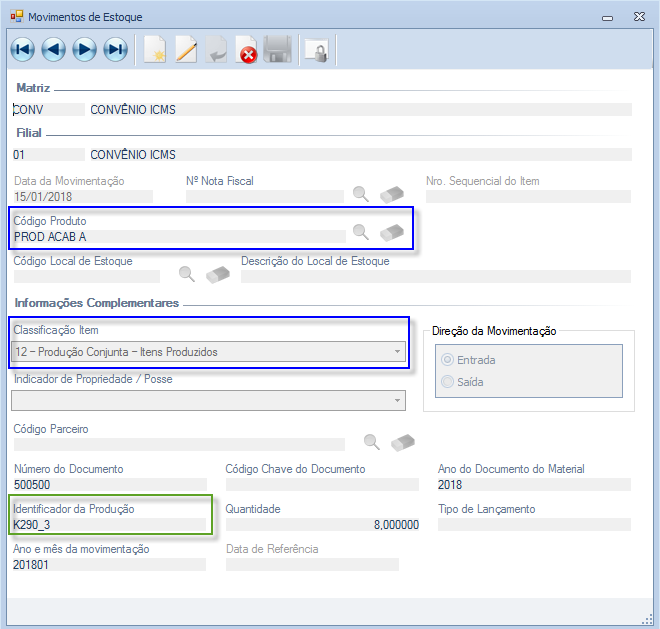Screen dimensions: 660x629
Task: Open Nº Nota Fiscal search magnifier
Action: [360, 194]
